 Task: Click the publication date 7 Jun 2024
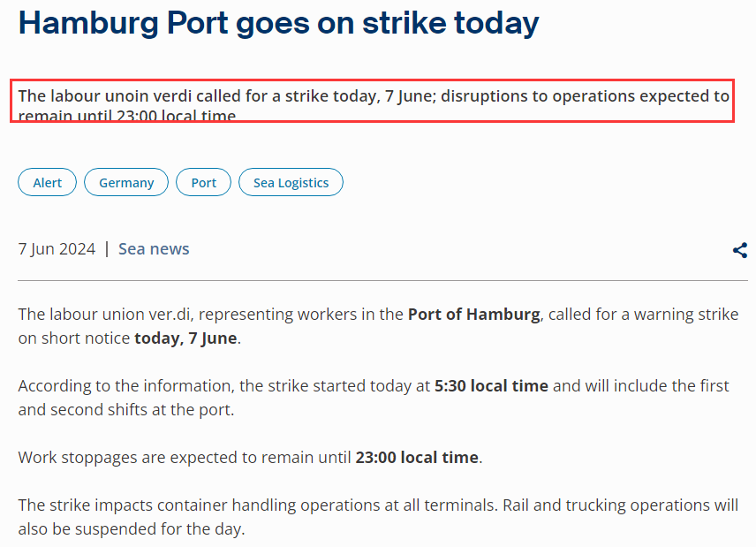(x=57, y=249)
